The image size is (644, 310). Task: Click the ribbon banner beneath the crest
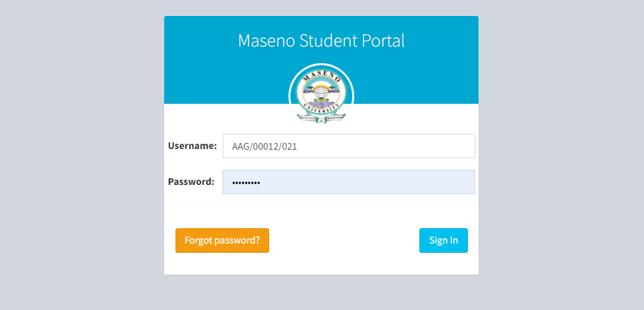tap(321, 118)
